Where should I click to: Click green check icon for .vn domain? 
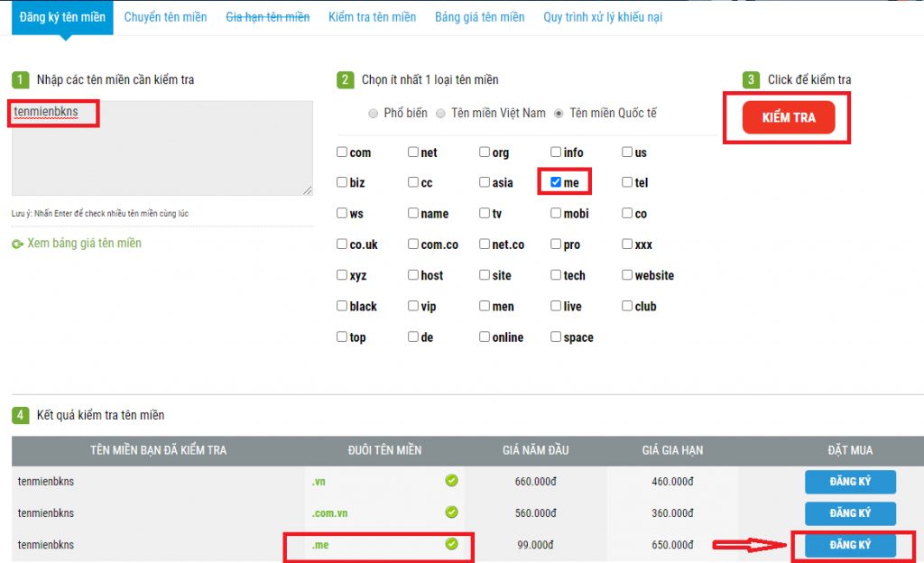451,481
